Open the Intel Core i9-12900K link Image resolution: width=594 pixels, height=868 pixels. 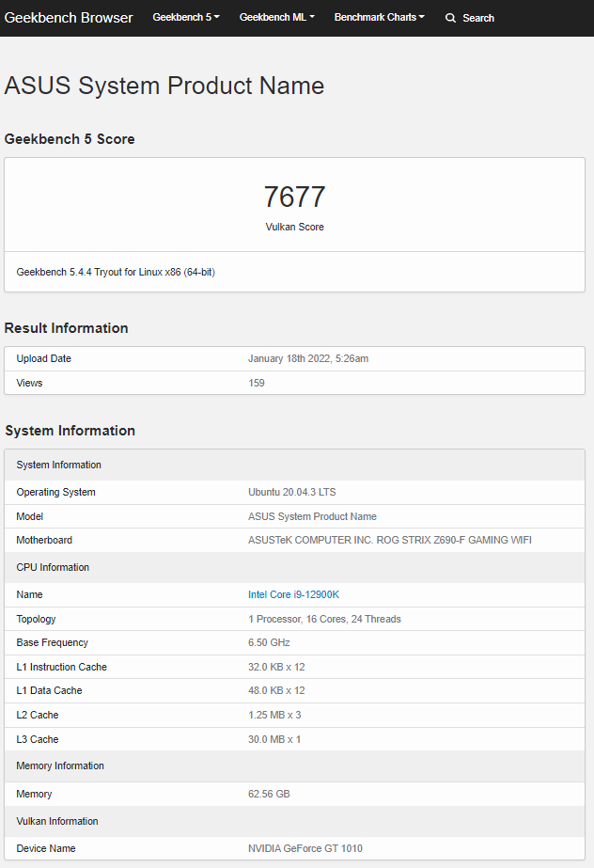click(x=293, y=594)
